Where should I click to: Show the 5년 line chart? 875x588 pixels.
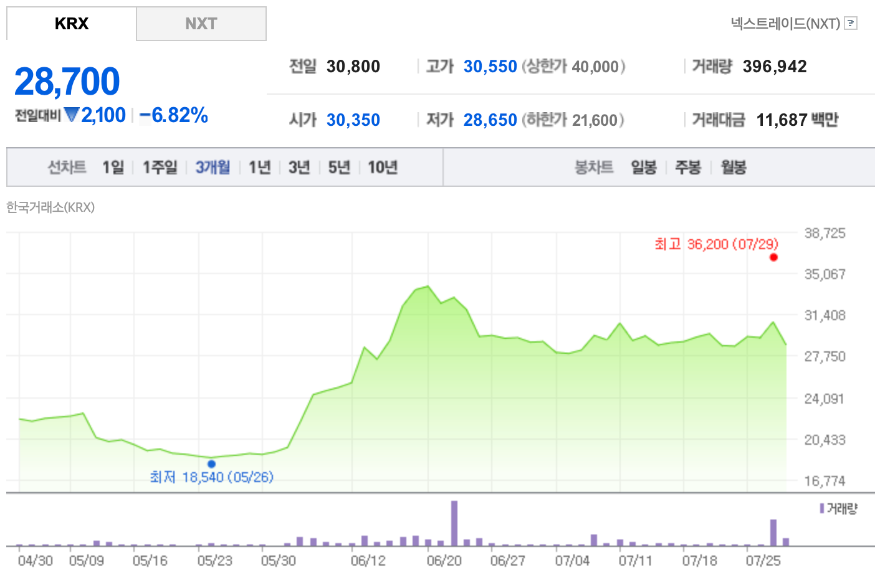(339, 168)
